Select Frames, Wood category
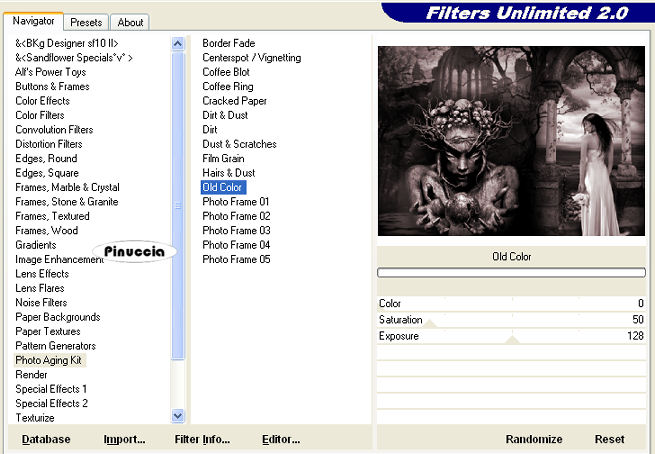The width and height of the screenshot is (655, 454). tap(46, 231)
